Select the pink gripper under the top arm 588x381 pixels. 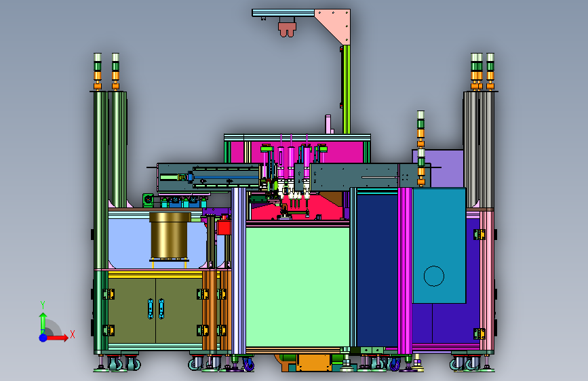(x=287, y=29)
